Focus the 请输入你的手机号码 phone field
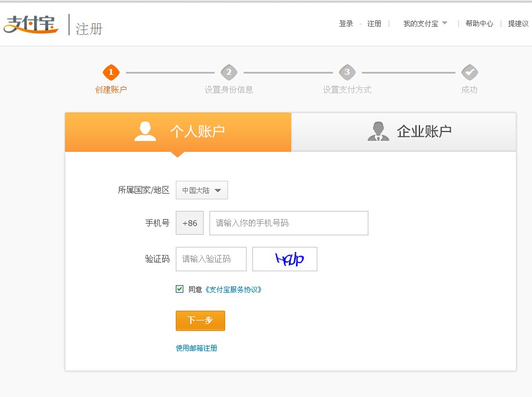532x397 pixels. point(289,223)
